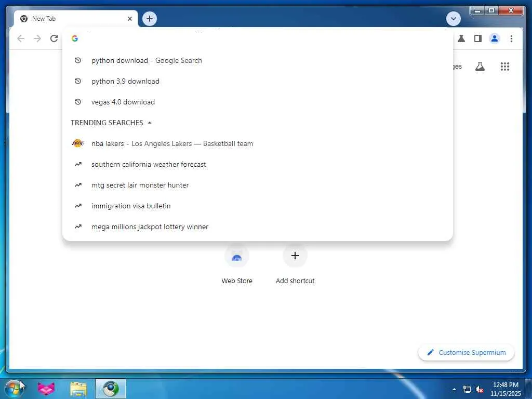Viewport: 532px width, 399px height.
Task: Click the Customise Supermium button
Action: point(467,353)
